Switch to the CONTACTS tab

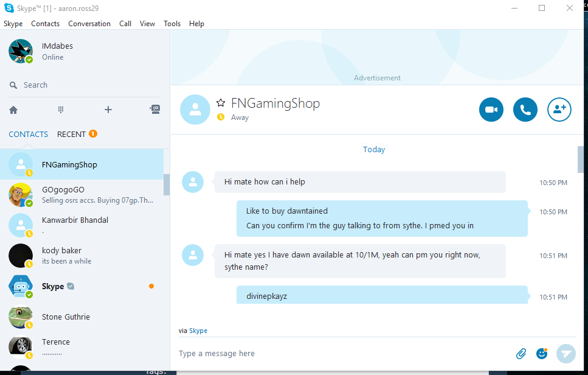tap(29, 135)
